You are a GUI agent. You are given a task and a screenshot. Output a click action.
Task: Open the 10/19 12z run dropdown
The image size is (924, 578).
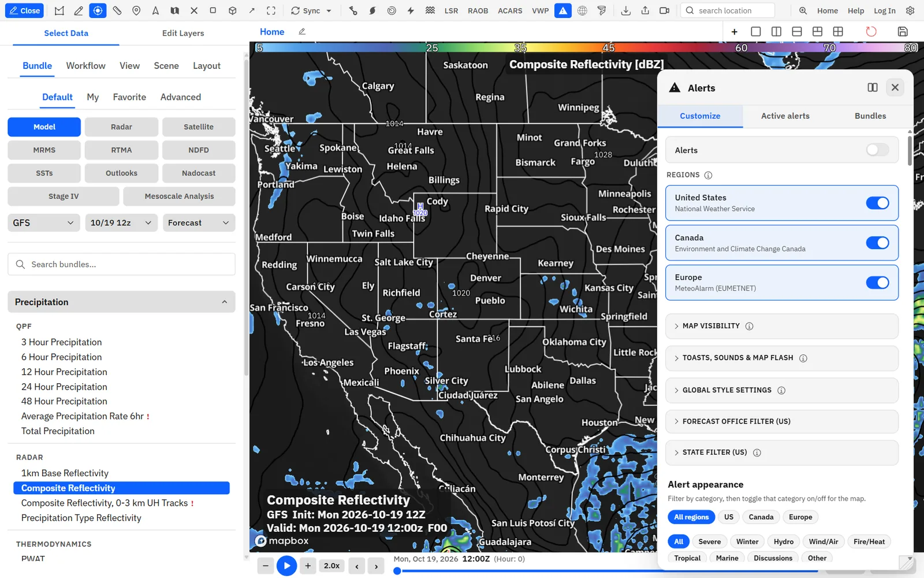point(121,223)
